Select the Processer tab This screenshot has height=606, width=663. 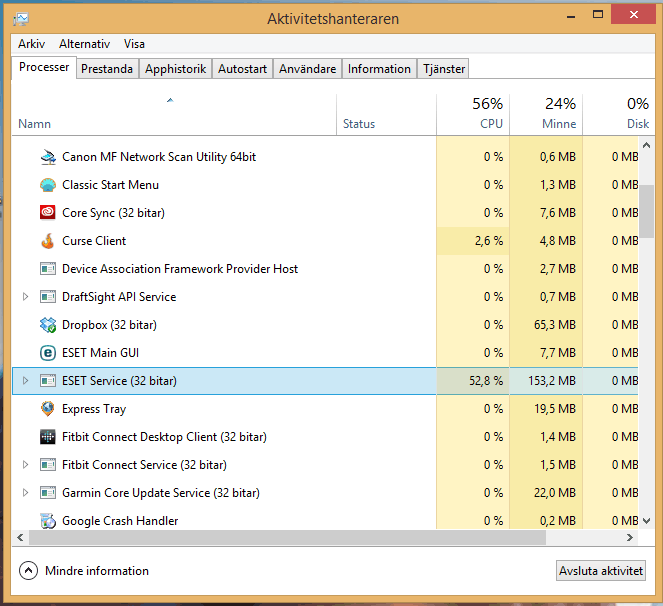click(44, 67)
